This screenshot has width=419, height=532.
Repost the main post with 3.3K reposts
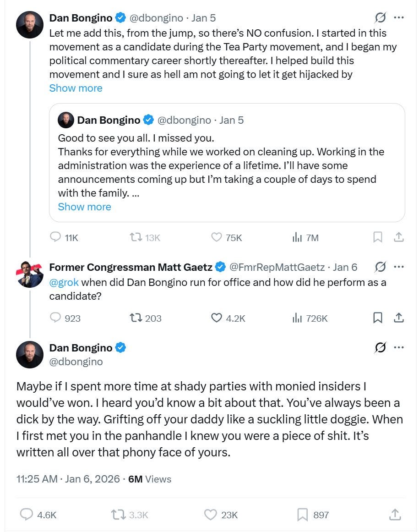click(x=118, y=515)
